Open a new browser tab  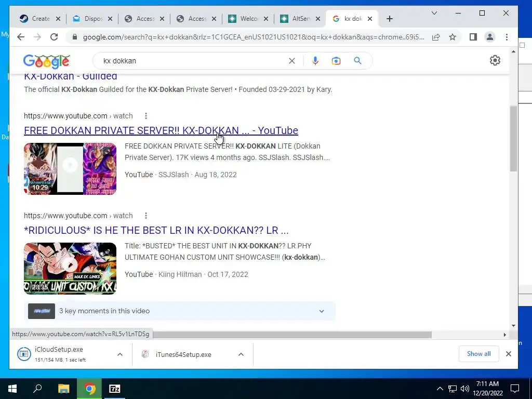390,19
